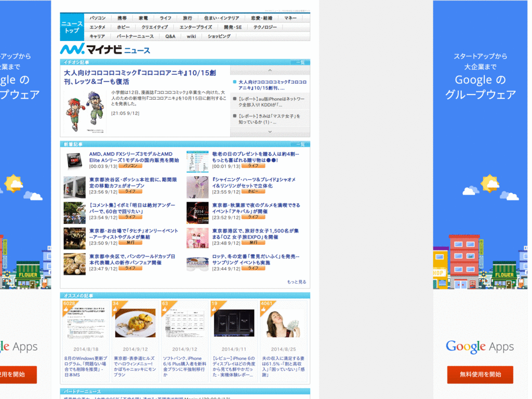Open recommended ソフトバンク iPhone article card
Screen dimensions: 532x399
click(184, 341)
